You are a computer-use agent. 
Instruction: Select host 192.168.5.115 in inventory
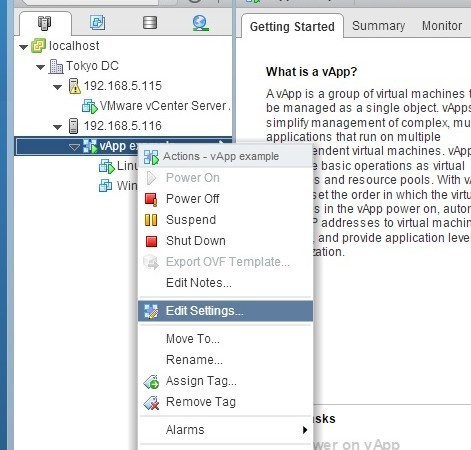122,86
